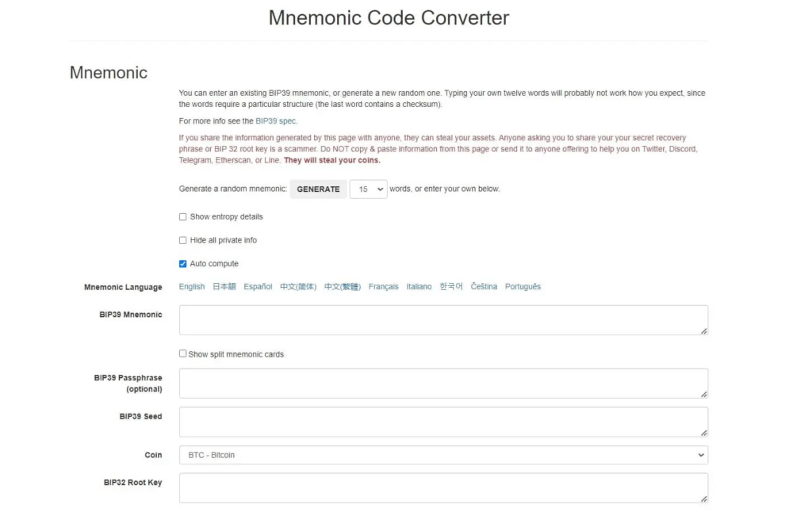Open the BIP39 spec link
The image size is (812, 512).
pyautogui.click(x=276, y=120)
